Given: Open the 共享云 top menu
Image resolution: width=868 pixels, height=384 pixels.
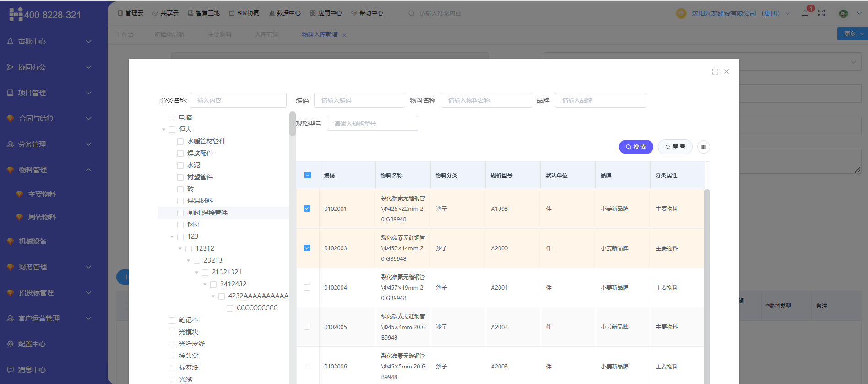Looking at the screenshot, I should 165,13.
